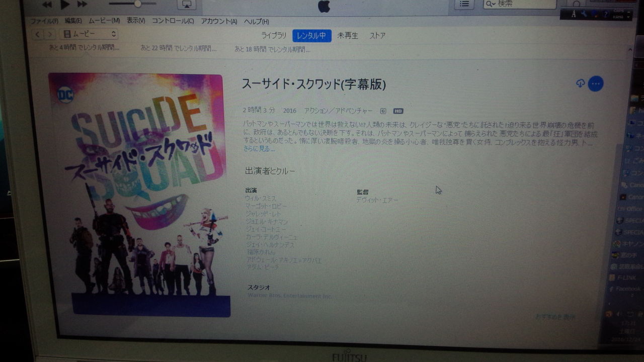
Task: Click cast member アダム・ビーチ
Action: point(263,267)
